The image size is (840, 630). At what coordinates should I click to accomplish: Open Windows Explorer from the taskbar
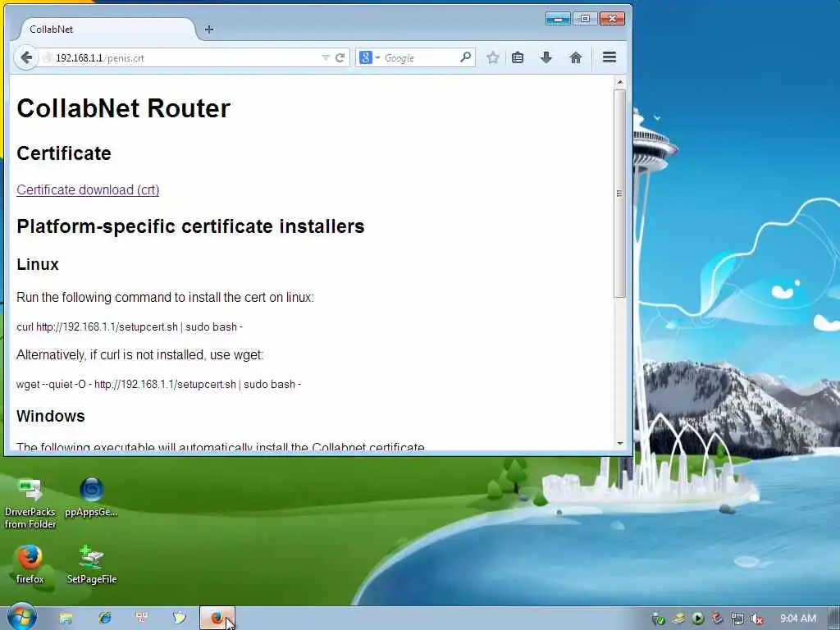coord(66,619)
